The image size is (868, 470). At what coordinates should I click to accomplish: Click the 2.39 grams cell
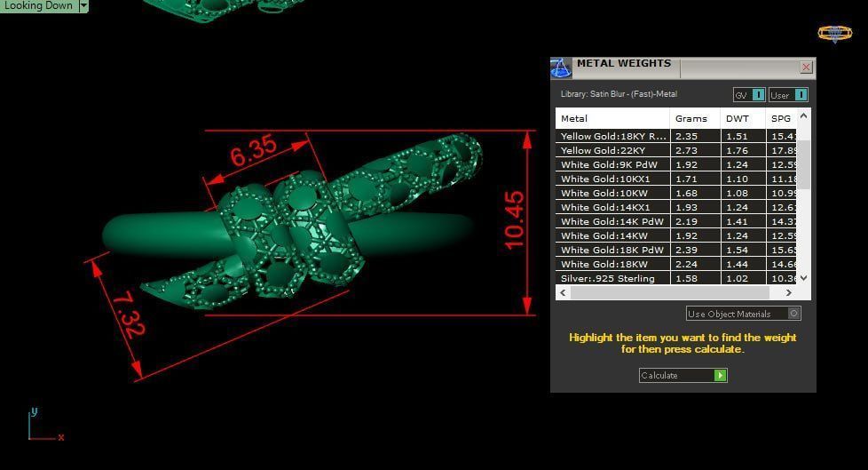pyautogui.click(x=695, y=250)
